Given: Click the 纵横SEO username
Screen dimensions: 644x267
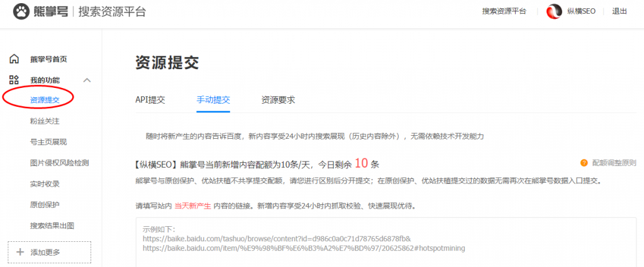Looking at the screenshot, I should point(581,11).
